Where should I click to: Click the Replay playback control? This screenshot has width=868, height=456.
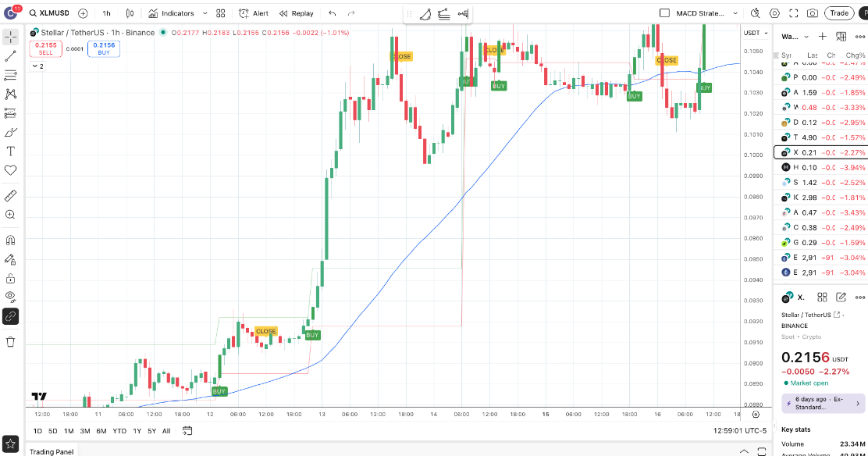(x=296, y=13)
